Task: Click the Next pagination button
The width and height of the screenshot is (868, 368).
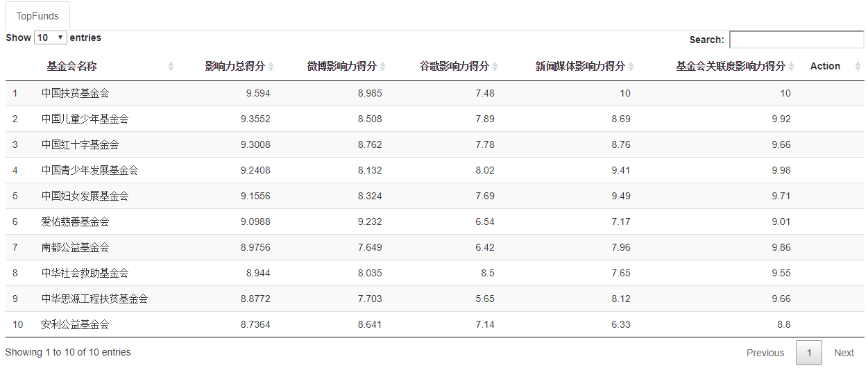Action: pyautogui.click(x=844, y=353)
